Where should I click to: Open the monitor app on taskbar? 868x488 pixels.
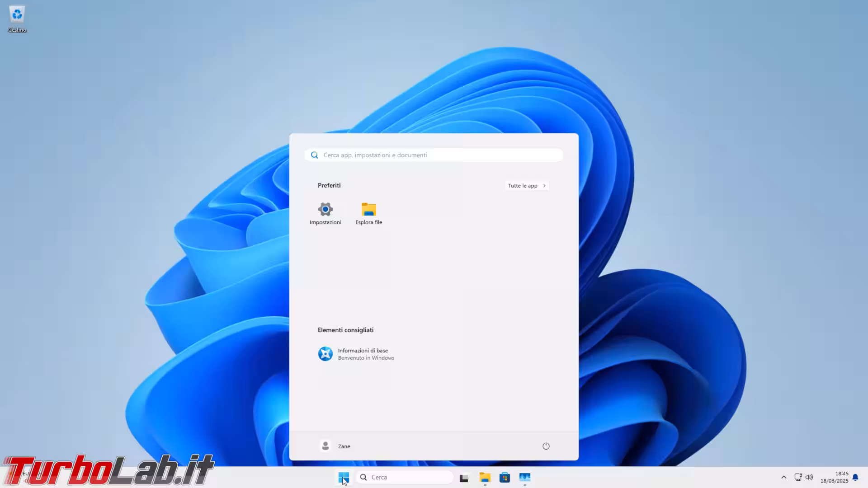(524, 478)
